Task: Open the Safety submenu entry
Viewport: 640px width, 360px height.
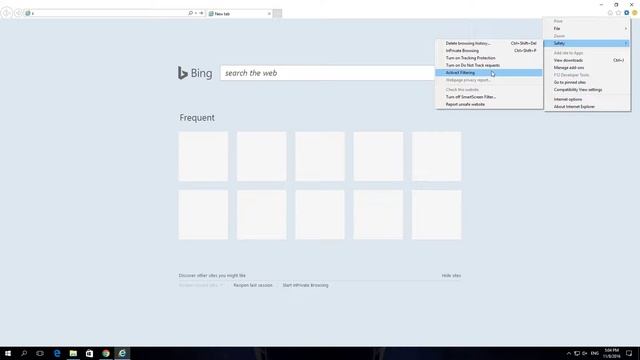Action: (587, 43)
